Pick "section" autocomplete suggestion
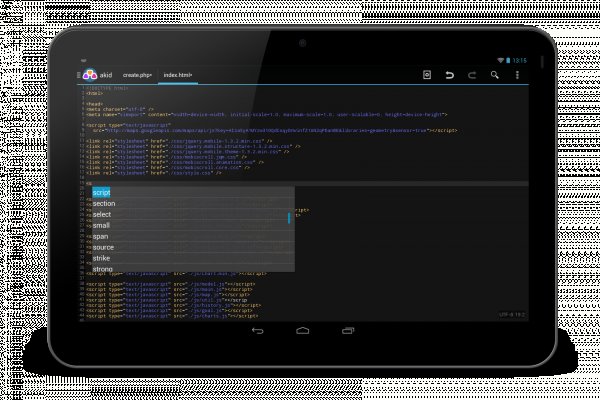Viewport: 600px width, 400px height. click(105, 203)
